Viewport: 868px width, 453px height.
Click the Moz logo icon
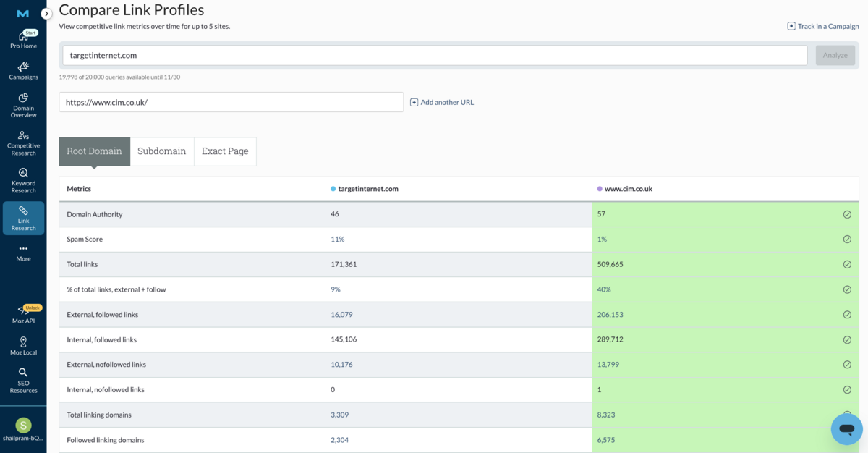click(23, 14)
